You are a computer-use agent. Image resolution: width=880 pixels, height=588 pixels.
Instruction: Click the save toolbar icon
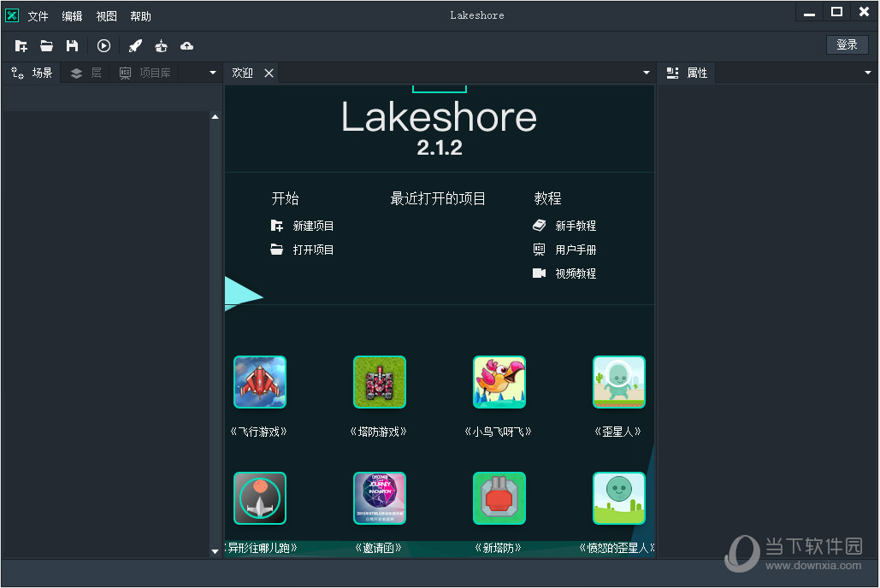coord(73,46)
